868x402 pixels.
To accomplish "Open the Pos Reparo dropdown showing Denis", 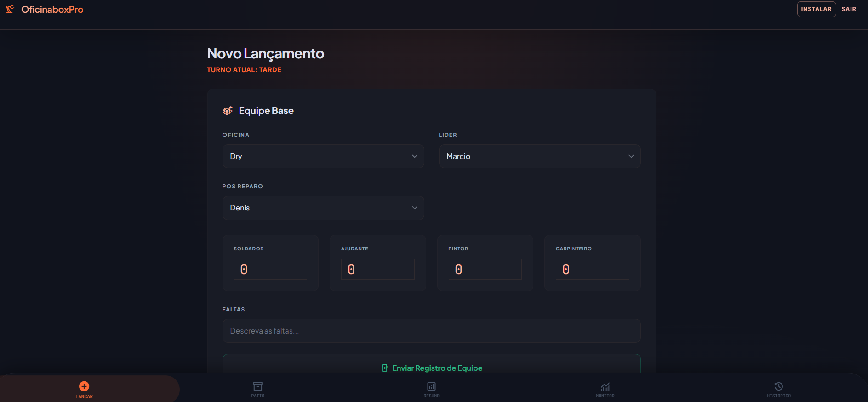I will pos(323,208).
